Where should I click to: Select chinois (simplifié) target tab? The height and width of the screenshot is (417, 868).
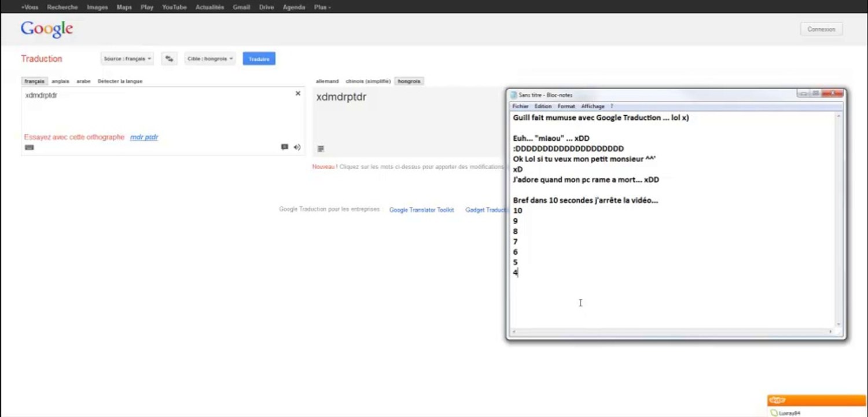click(368, 81)
